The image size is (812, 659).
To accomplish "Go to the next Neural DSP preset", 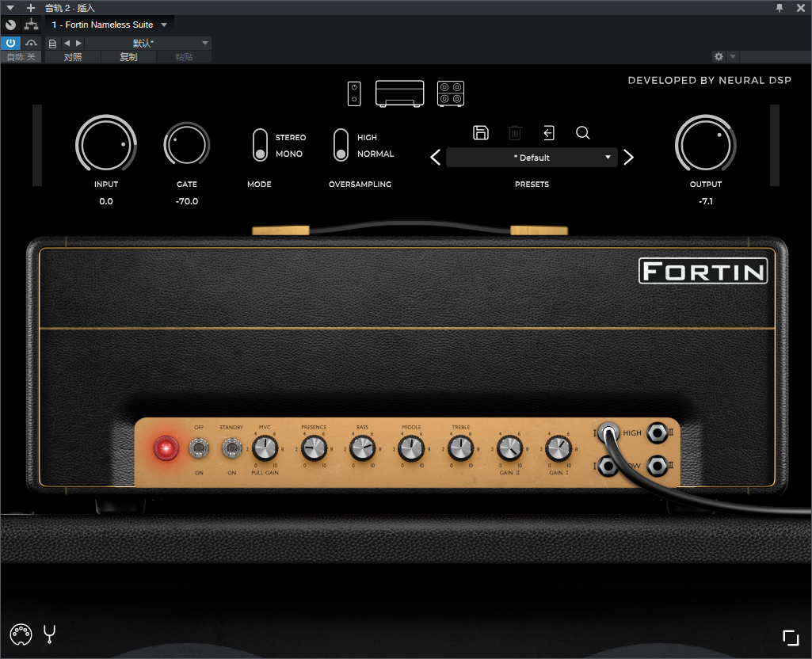I will (629, 158).
